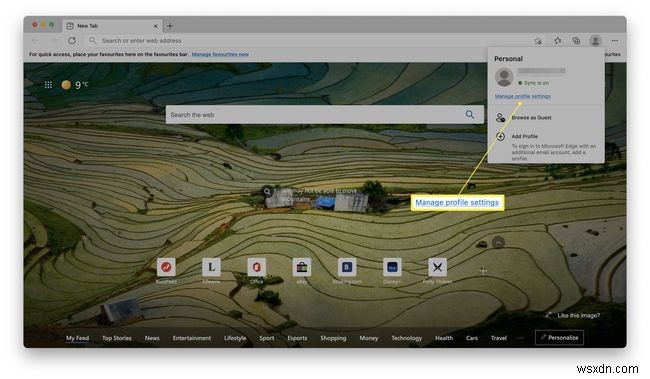650x379 pixels.
Task: Open the Disney+ quick link tile
Action: 392,267
